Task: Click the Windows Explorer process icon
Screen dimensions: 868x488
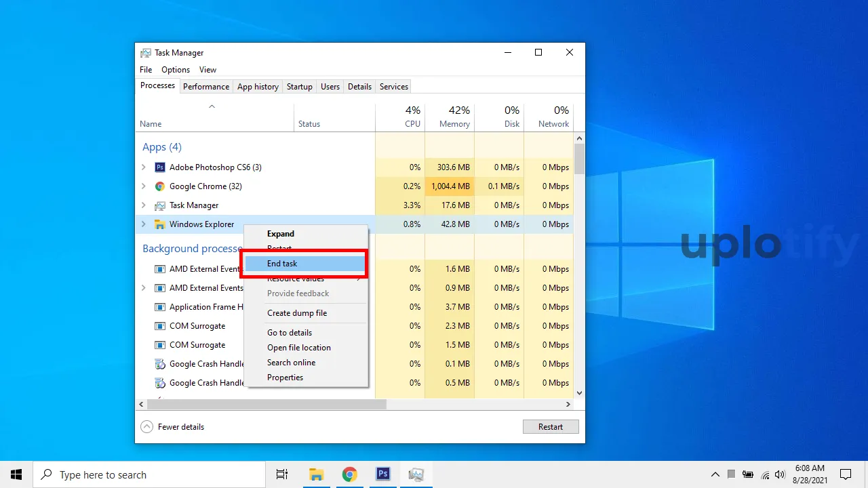Action: pos(160,224)
